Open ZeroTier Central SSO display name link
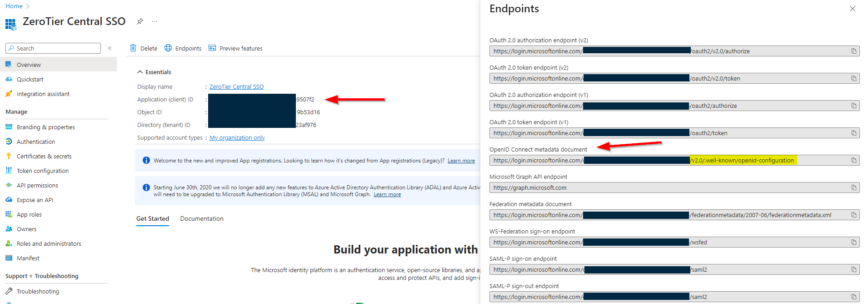Image resolution: width=868 pixels, height=304 pixels. click(x=236, y=86)
